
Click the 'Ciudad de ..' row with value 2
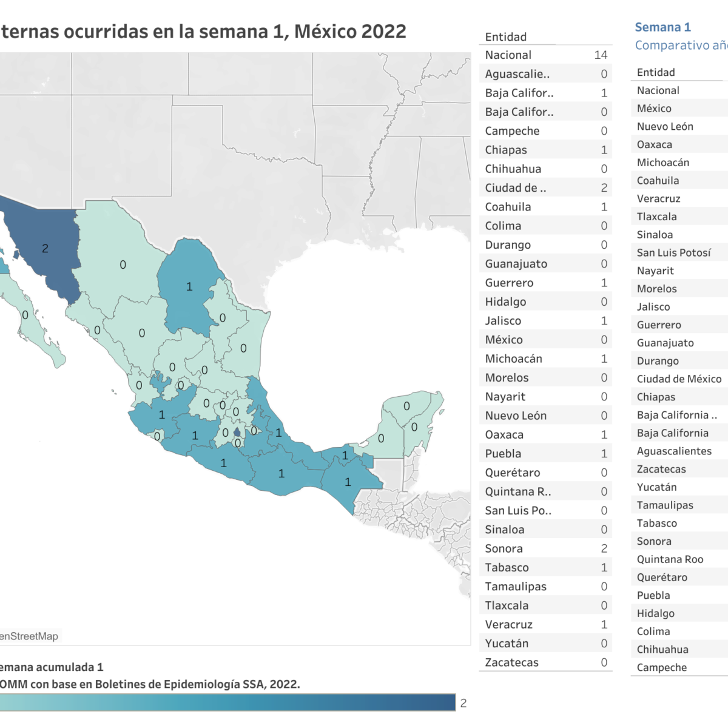(545, 188)
